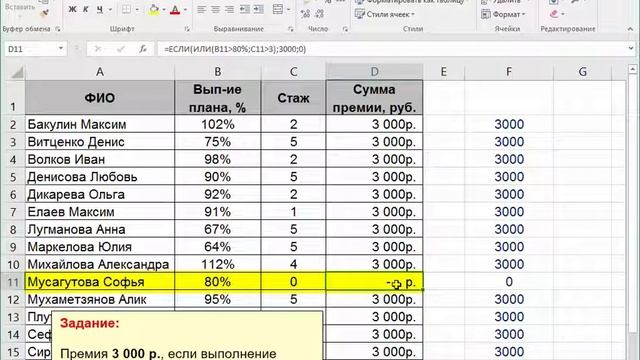Cancel formula entry (X) button
The height and width of the screenshot is (360, 640).
coord(98,49)
